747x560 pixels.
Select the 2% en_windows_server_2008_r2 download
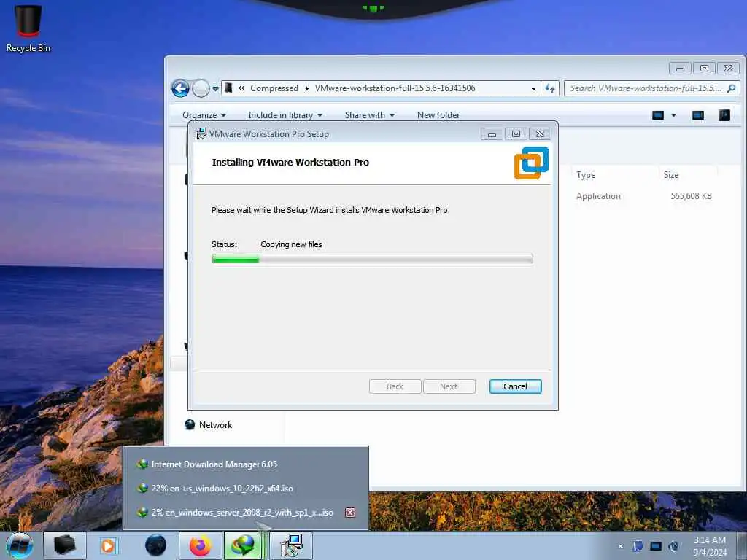point(235,513)
